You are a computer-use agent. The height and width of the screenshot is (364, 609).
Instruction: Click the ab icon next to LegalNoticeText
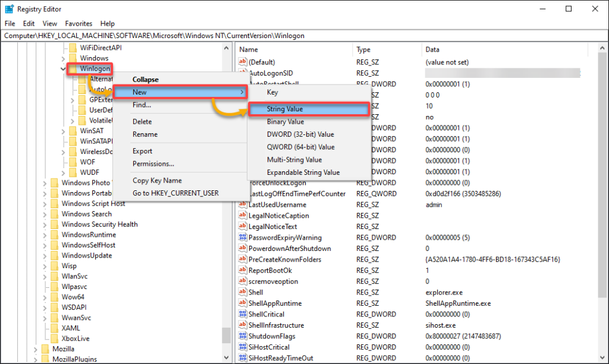click(x=243, y=226)
